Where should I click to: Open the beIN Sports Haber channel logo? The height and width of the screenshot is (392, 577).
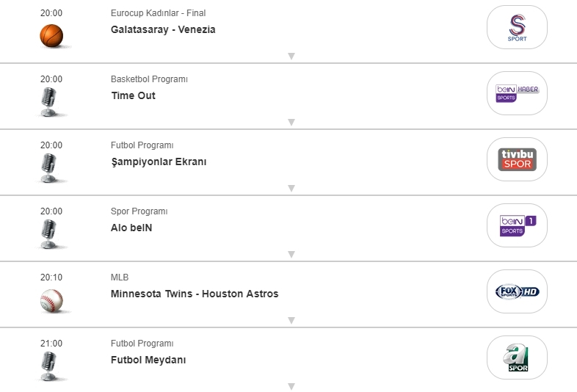click(x=517, y=94)
